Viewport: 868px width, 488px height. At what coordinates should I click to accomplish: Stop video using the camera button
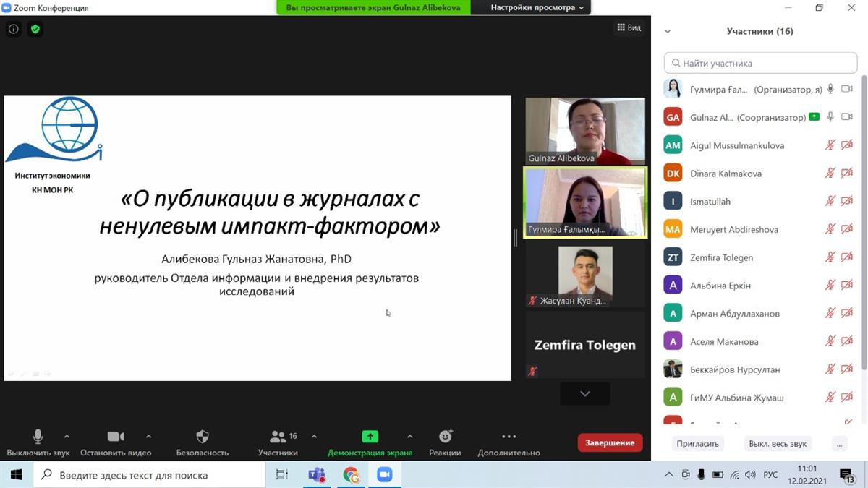[x=116, y=437]
